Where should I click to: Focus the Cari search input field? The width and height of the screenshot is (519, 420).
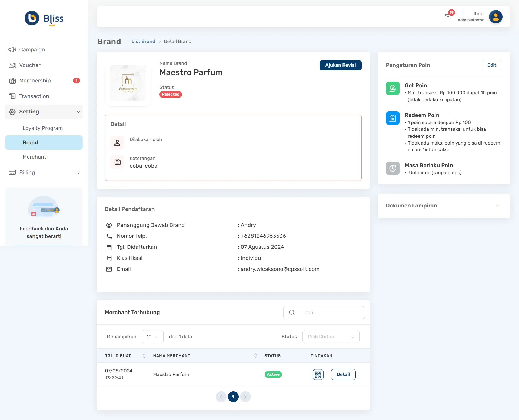[x=332, y=313]
